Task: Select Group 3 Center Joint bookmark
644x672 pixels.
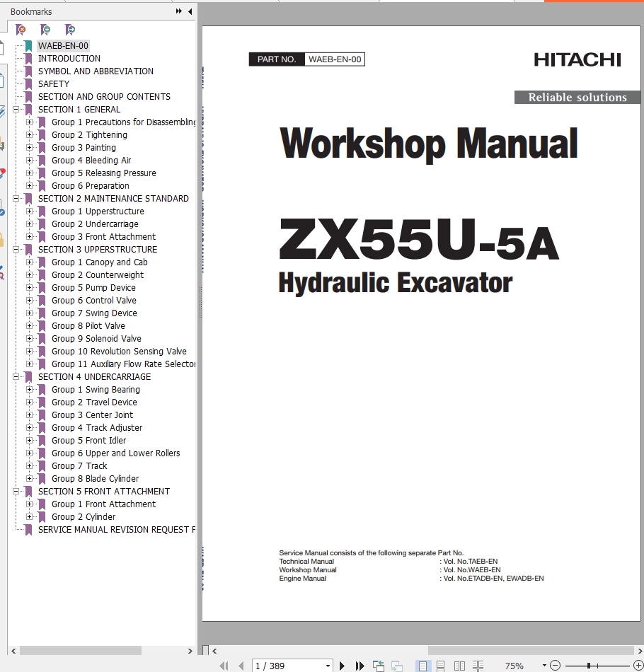Action: click(93, 415)
